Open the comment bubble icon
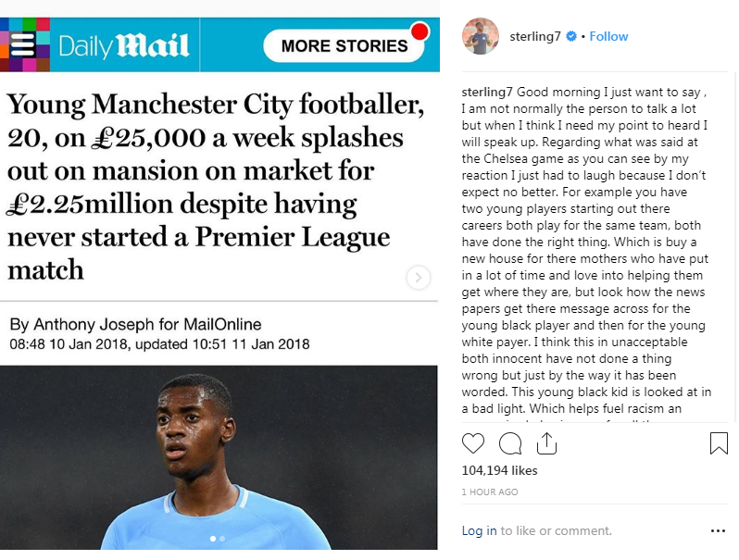739x560 pixels. [510, 444]
